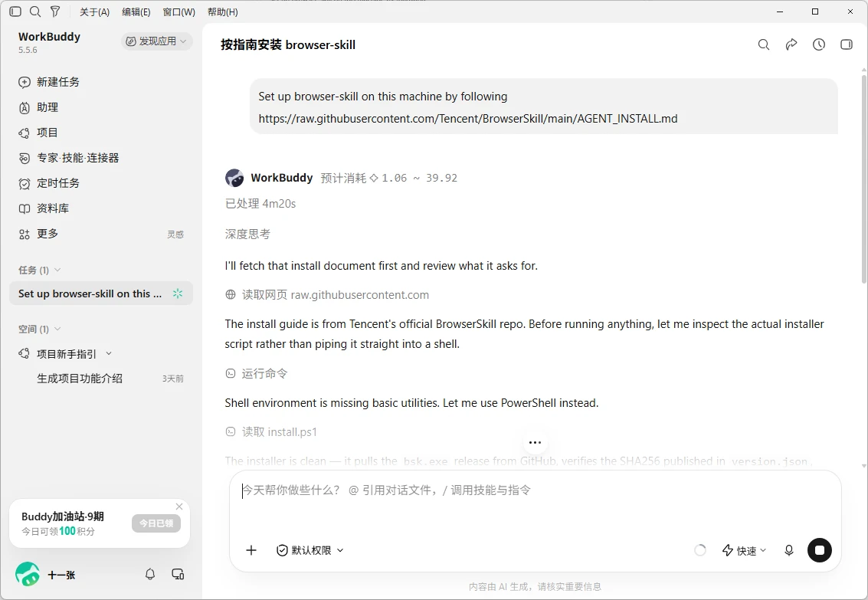Click the WorkBuddy avatar in the reply
Screen dimensions: 868x600
tap(234, 179)
